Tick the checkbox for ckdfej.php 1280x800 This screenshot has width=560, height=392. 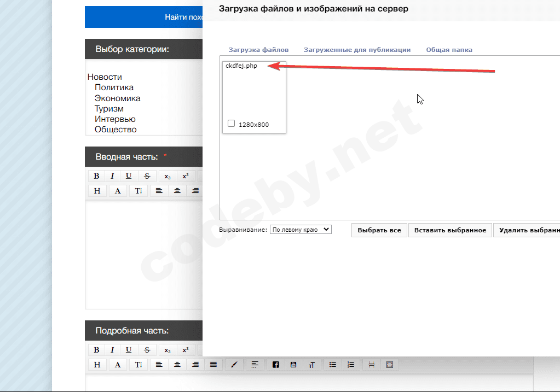[231, 124]
